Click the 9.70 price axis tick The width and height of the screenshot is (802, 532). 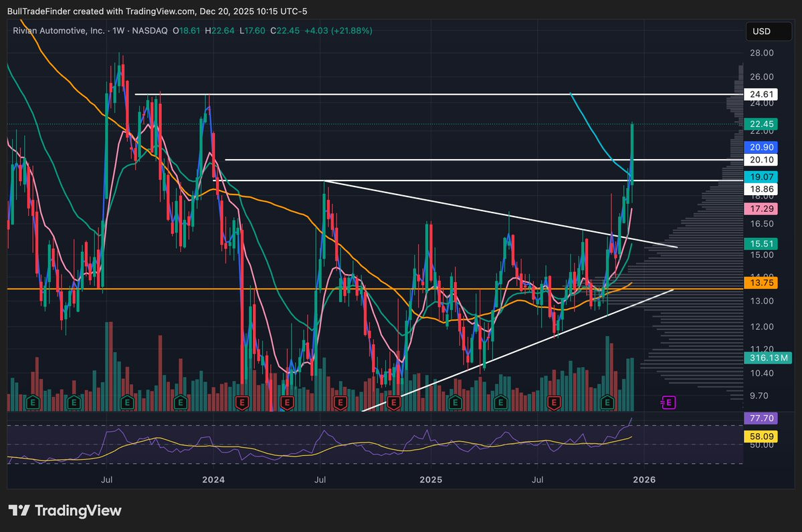[x=759, y=396]
